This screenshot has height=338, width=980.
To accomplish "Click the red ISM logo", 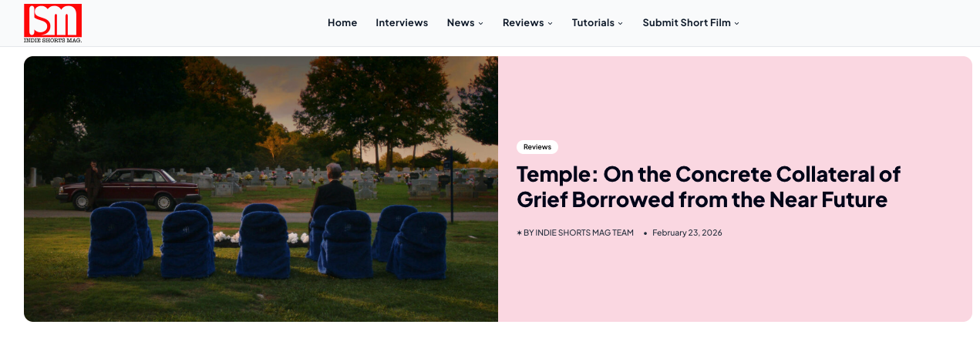I will click(52, 20).
